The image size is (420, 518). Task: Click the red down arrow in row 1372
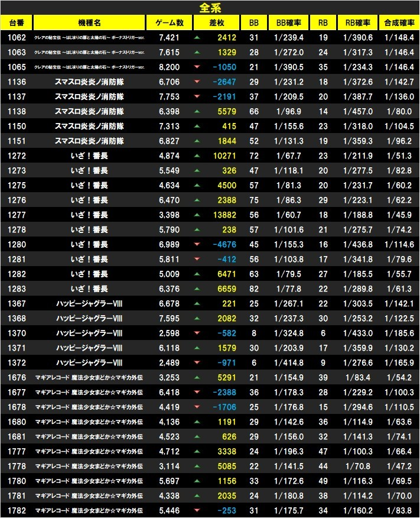[x=197, y=362]
